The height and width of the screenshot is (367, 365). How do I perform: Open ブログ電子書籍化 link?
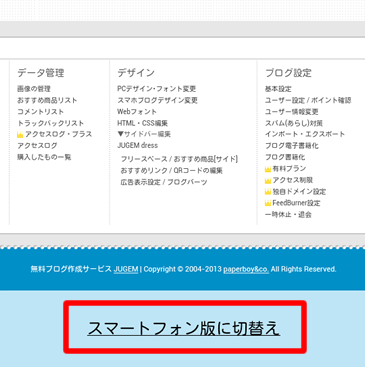point(292,146)
